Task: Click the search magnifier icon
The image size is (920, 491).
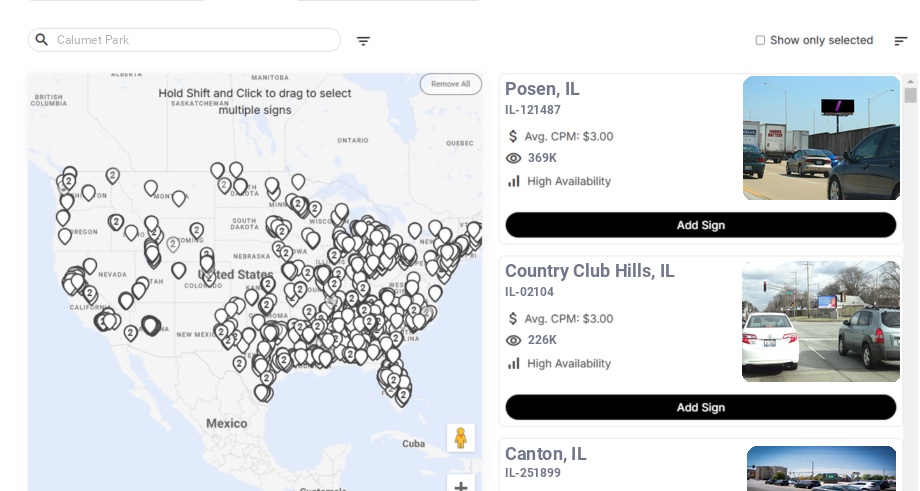Action: click(42, 39)
